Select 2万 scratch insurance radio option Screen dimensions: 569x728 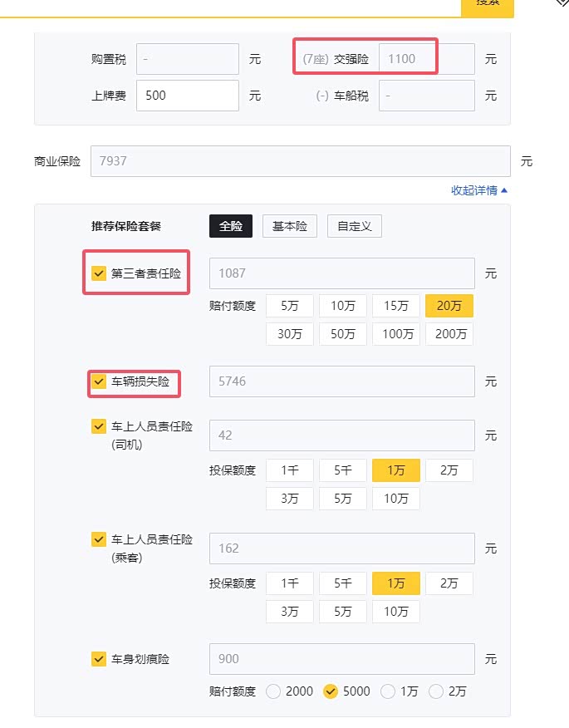coord(436,691)
